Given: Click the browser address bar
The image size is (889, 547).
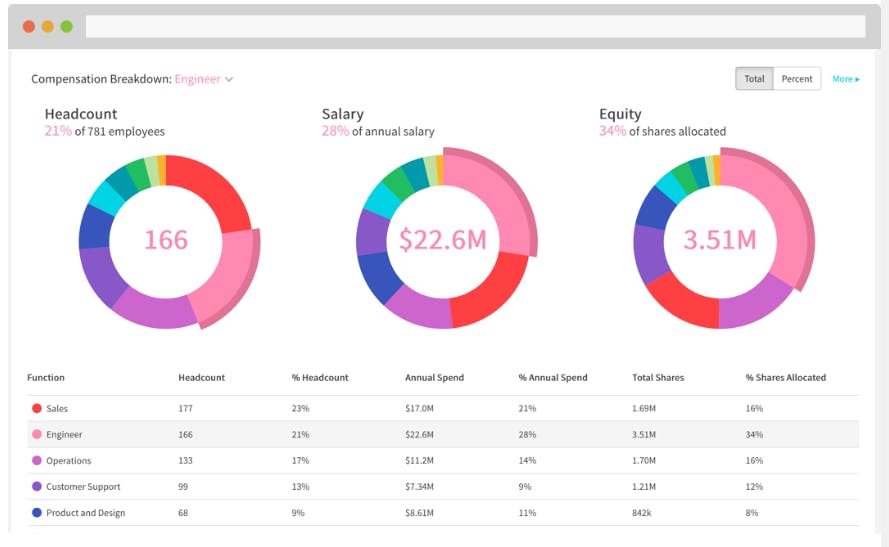Looking at the screenshot, I should click(x=475, y=26).
